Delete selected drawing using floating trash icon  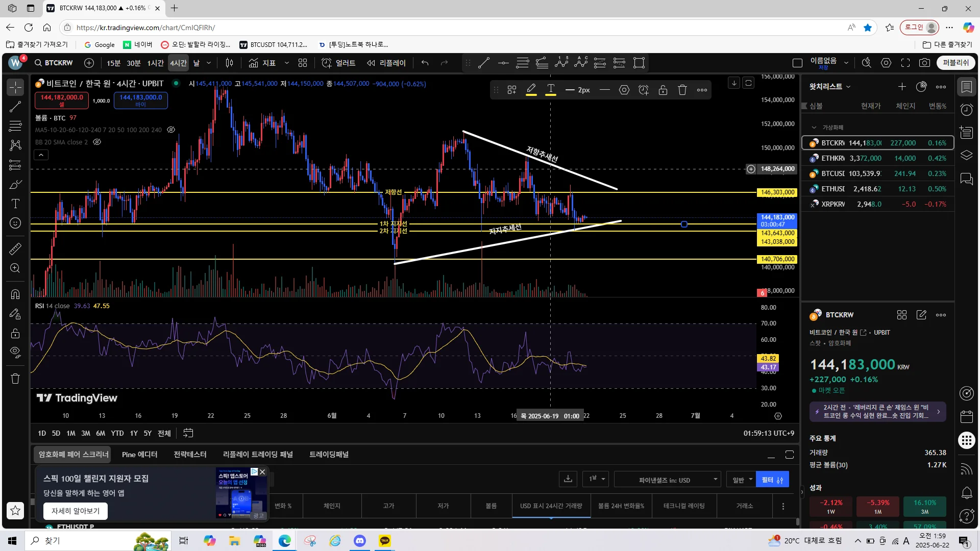pyautogui.click(x=682, y=90)
